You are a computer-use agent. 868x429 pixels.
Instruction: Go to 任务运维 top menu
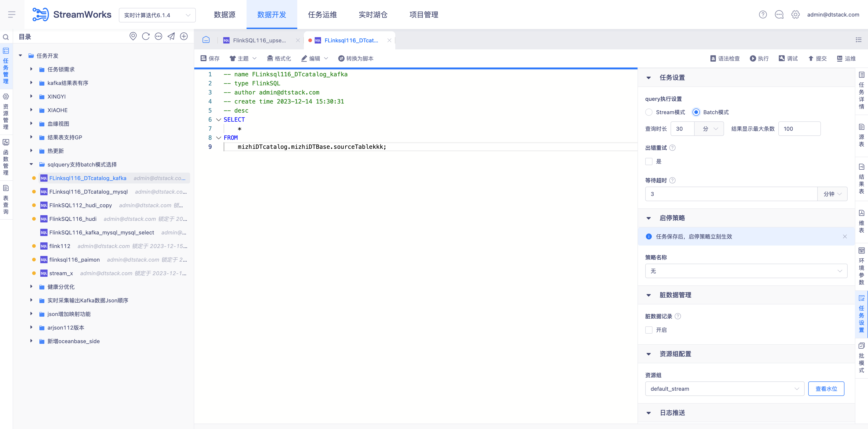322,14
